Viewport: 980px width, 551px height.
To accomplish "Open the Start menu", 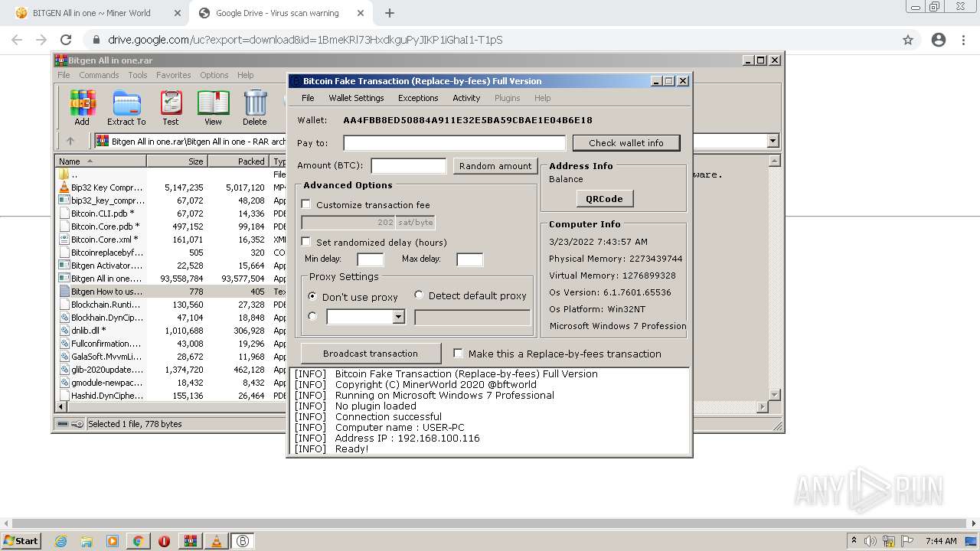I will (x=21, y=541).
